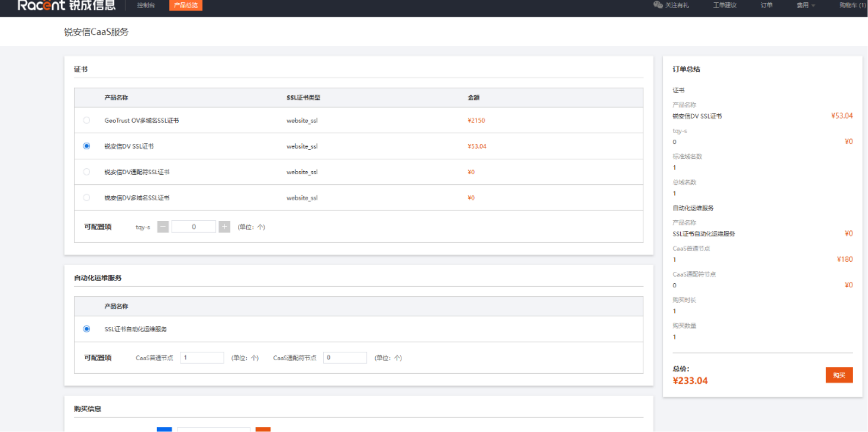The width and height of the screenshot is (868, 432).
Task: Increase the tqy-s quantity with plus
Action: pyautogui.click(x=224, y=227)
